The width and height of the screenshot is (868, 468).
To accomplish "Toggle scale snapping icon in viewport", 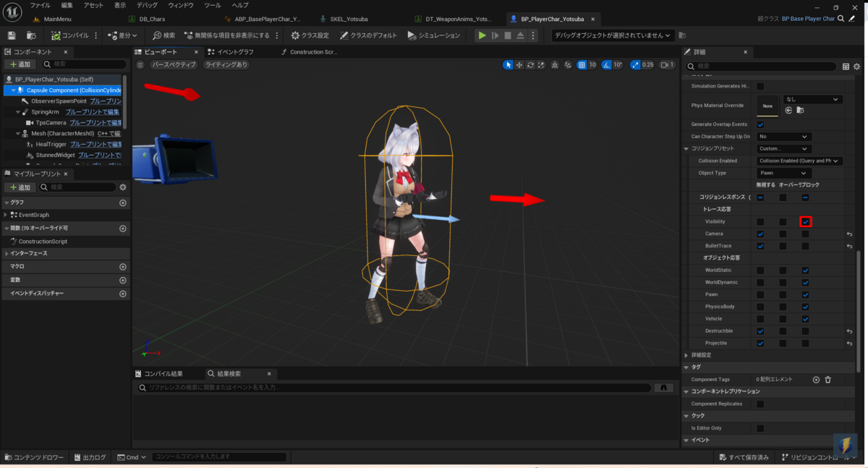I will tap(635, 64).
